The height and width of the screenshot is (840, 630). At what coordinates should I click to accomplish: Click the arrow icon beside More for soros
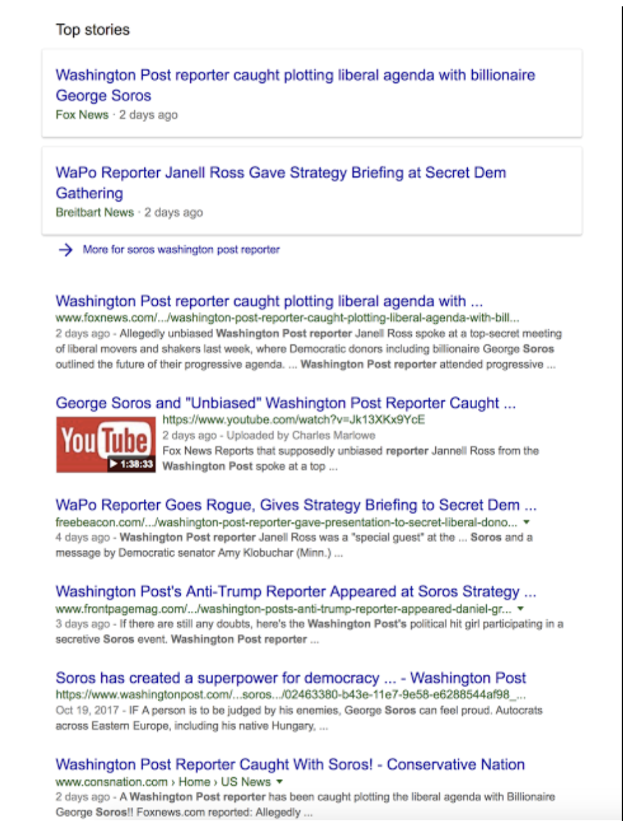66,249
